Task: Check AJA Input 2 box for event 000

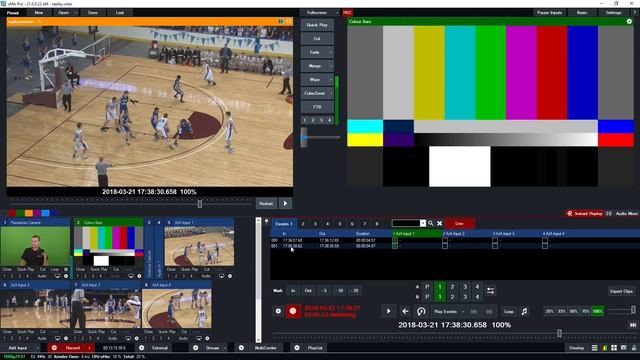Action: (444, 240)
